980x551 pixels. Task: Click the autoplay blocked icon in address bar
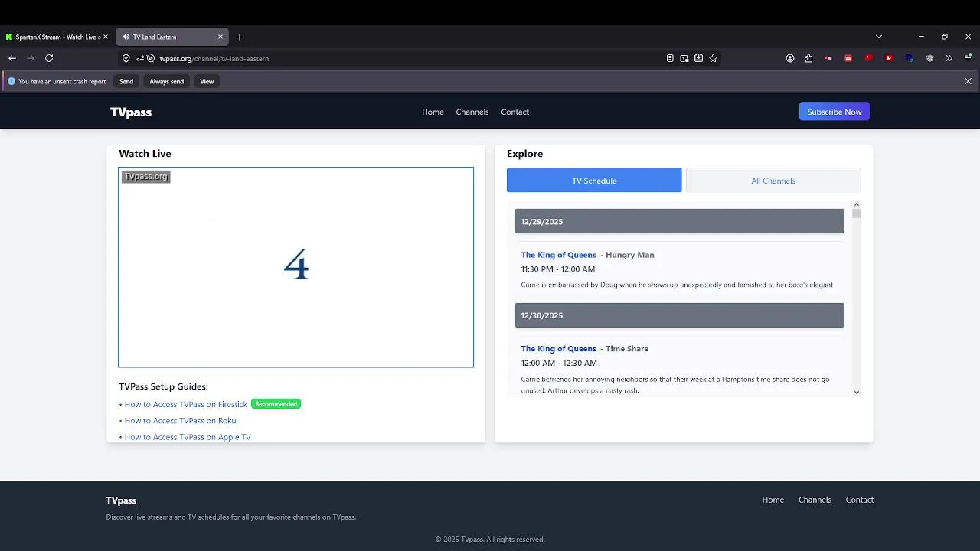tap(151, 58)
